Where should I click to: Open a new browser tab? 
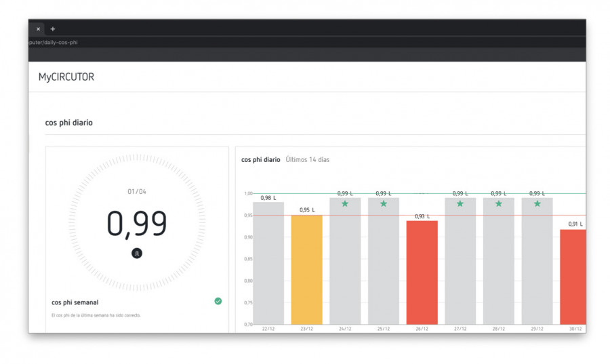coord(53,29)
